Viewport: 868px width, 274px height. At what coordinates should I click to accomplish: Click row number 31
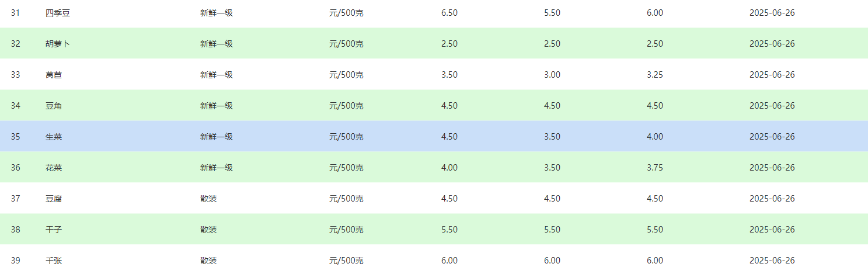16,13
